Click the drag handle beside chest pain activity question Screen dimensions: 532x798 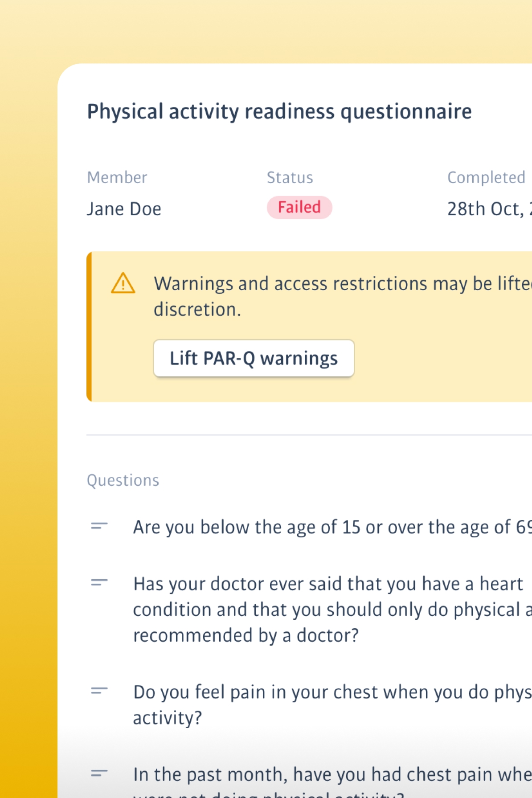(99, 691)
